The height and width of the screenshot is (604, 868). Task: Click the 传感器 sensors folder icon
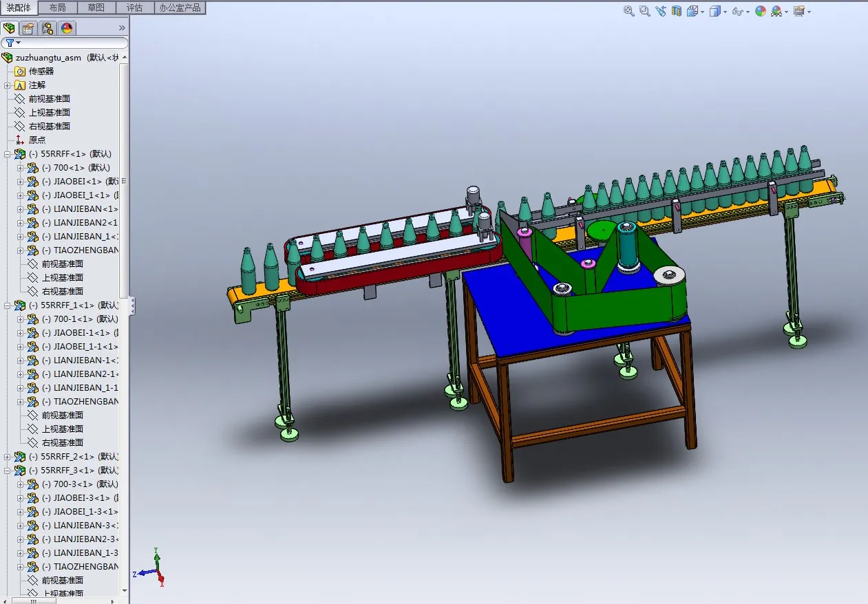(x=20, y=72)
